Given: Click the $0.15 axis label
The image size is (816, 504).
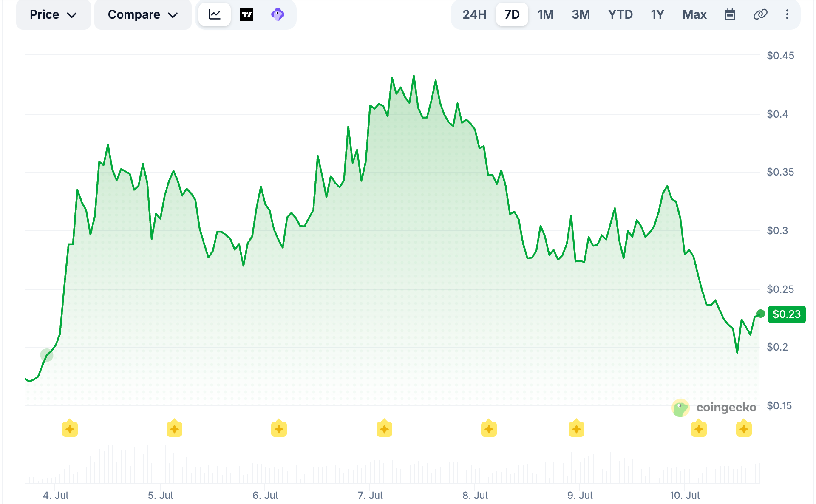Looking at the screenshot, I should [779, 406].
